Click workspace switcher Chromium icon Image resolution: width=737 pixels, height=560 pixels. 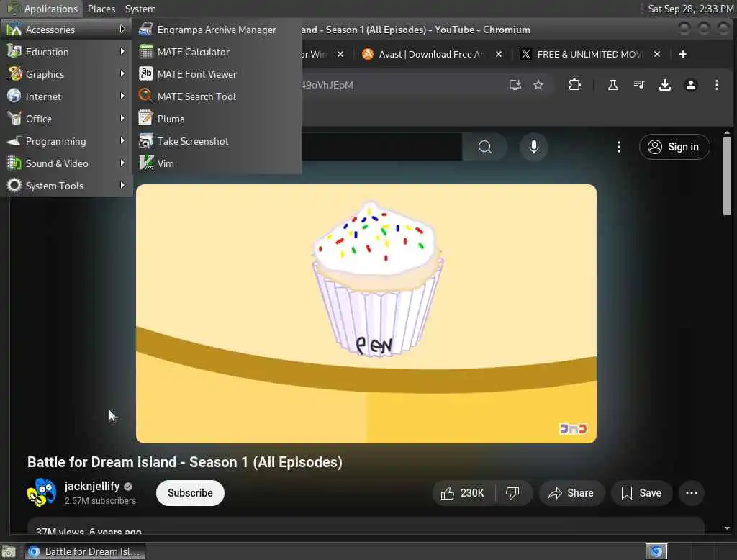(656, 551)
